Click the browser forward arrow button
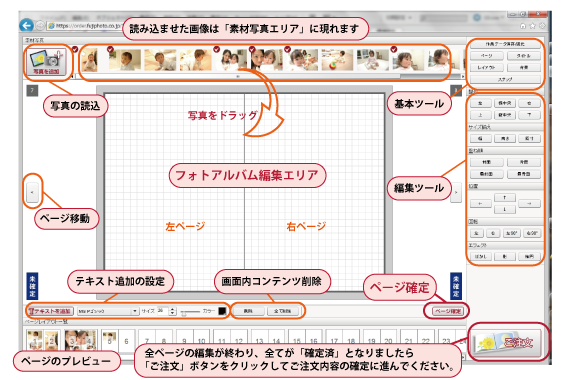This screenshot has height=380, width=570. click(x=40, y=25)
